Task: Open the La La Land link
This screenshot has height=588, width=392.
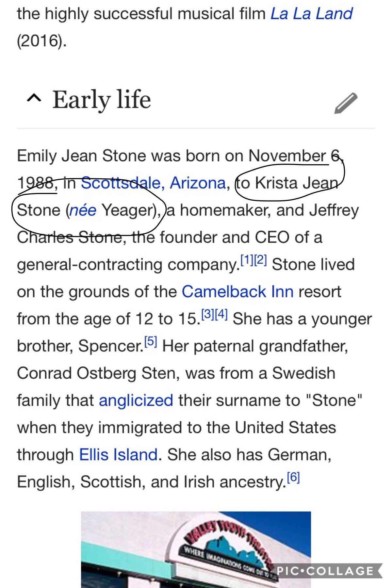Action: pyautogui.click(x=312, y=14)
